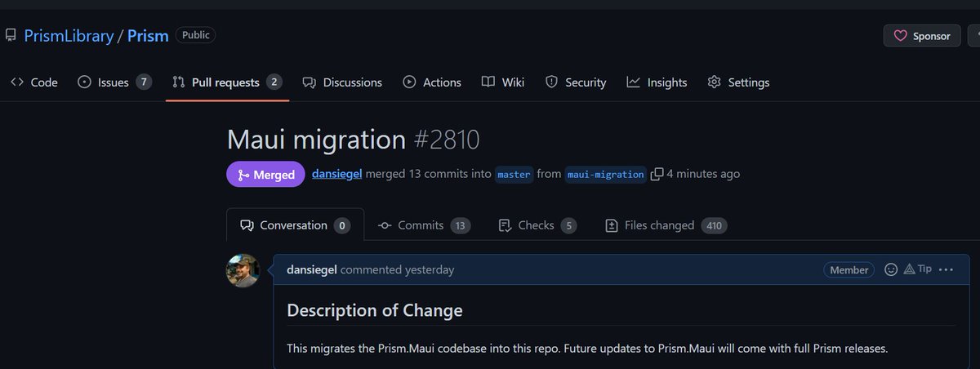Click the Checks checklist icon
The width and height of the screenshot is (980, 369).
pyautogui.click(x=505, y=225)
